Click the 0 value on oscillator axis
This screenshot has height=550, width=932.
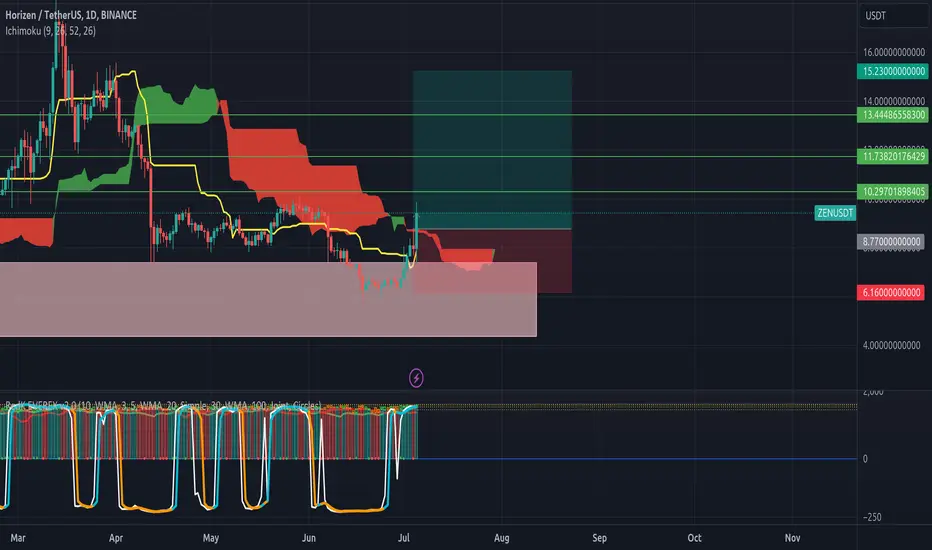[x=865, y=459]
